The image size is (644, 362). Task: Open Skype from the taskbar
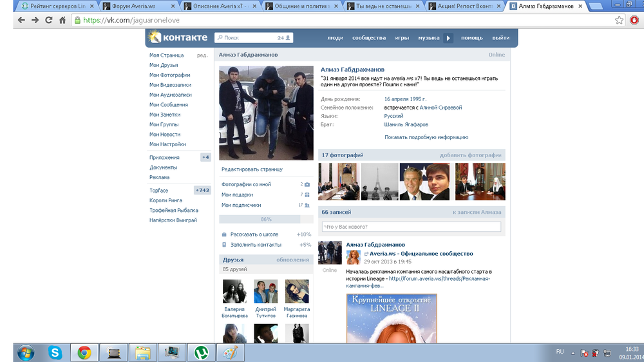coord(55,352)
